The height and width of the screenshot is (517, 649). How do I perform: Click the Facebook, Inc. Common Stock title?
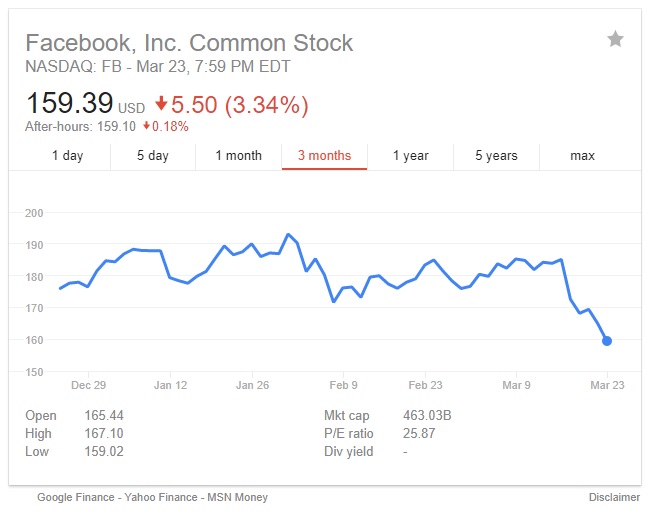tap(189, 43)
